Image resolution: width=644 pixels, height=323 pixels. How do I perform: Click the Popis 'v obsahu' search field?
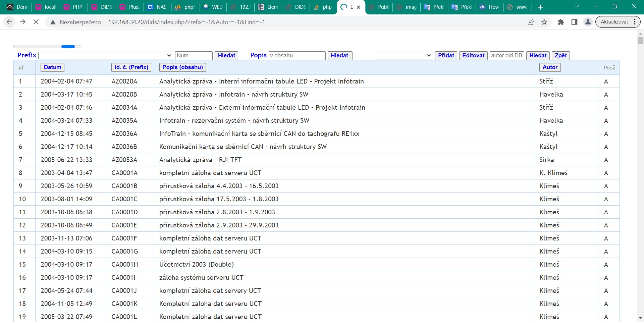point(297,56)
